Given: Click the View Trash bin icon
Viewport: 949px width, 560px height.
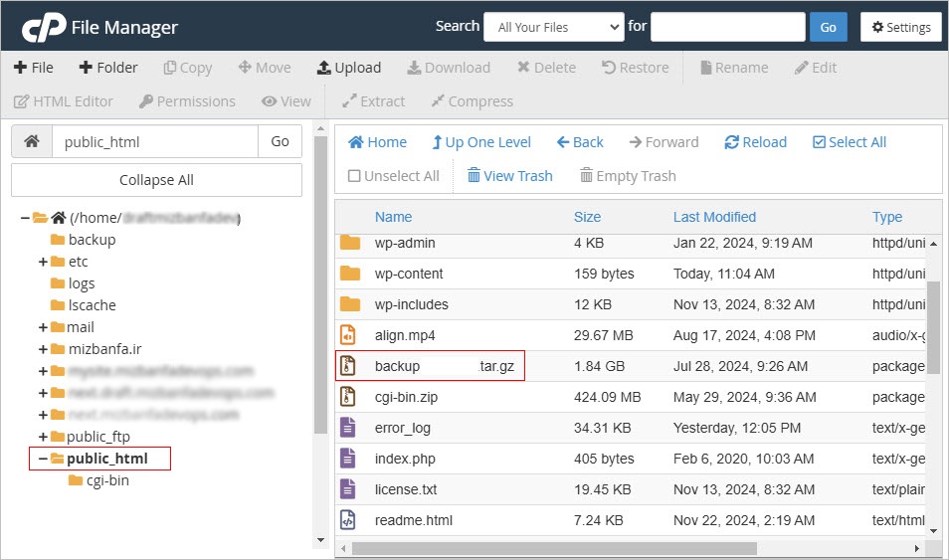Looking at the screenshot, I should click(x=474, y=176).
